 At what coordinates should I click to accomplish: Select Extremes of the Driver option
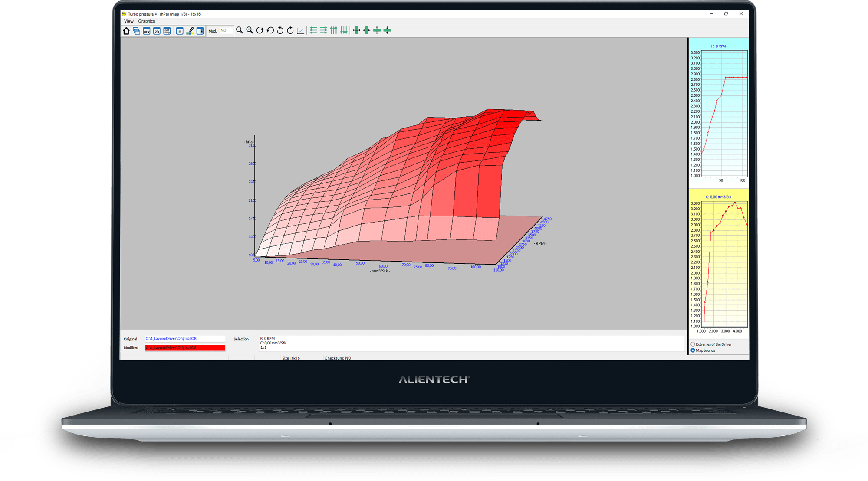[693, 344]
